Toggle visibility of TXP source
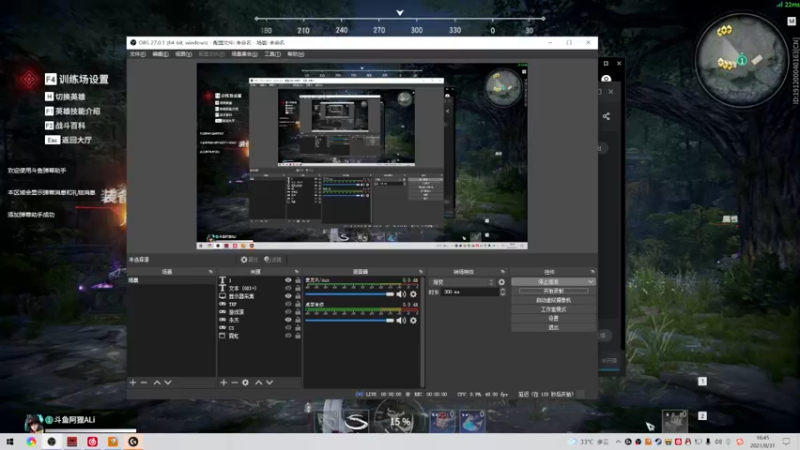This screenshot has height=450, width=800. pyautogui.click(x=288, y=304)
